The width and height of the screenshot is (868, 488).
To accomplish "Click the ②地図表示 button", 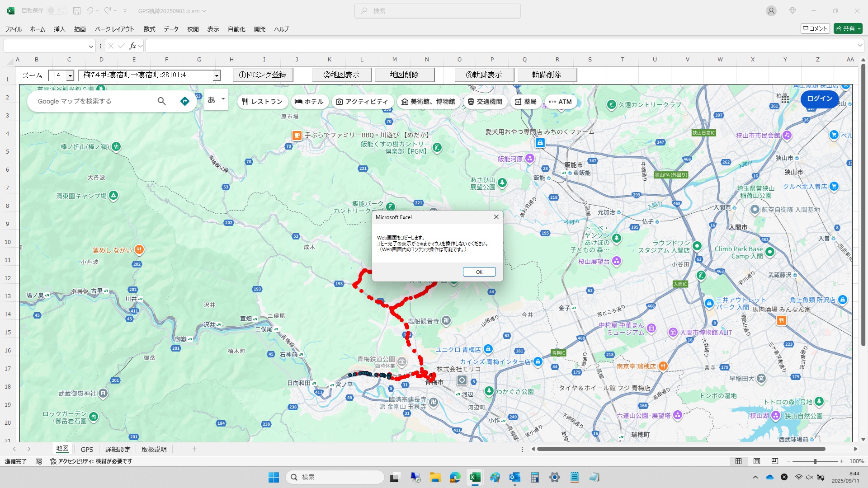I will click(x=342, y=75).
